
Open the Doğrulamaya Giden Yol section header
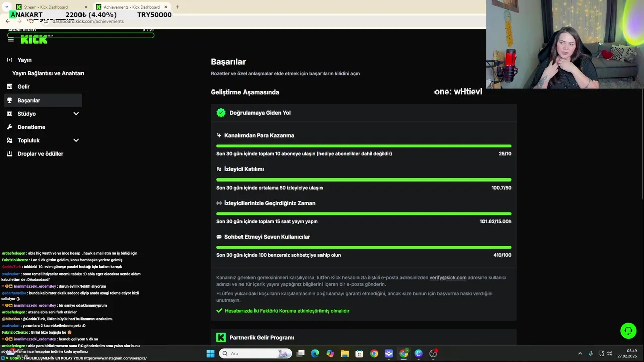click(x=364, y=113)
